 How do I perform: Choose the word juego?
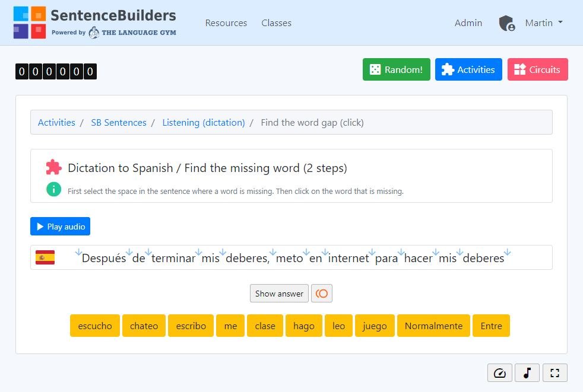click(x=375, y=326)
